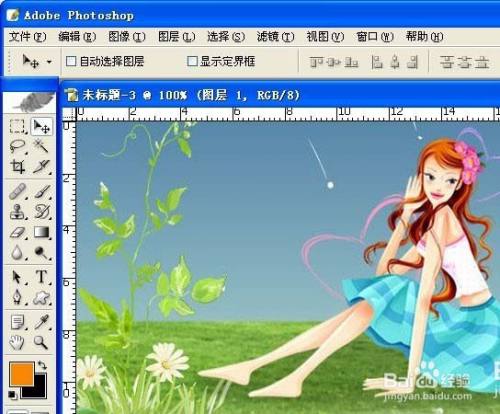Select the Clone Stamp tool
This screenshot has width=500, height=414.
click(17, 211)
